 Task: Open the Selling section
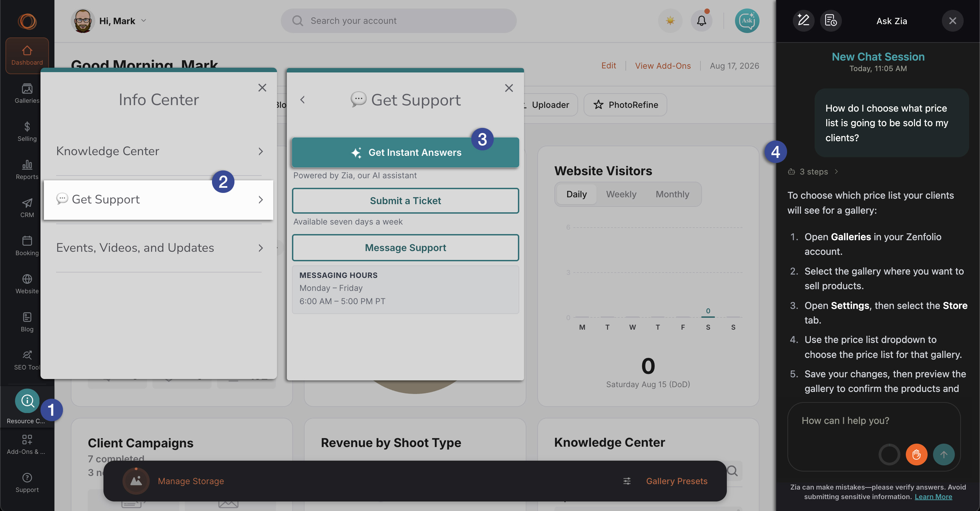click(x=27, y=131)
